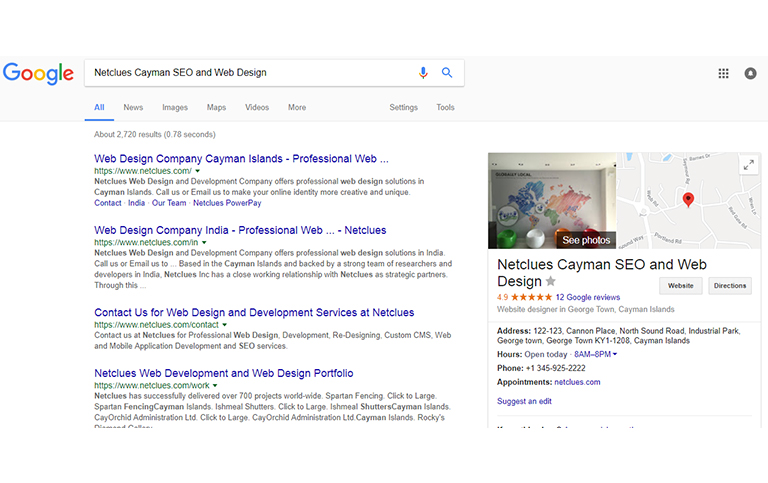Open the More search menu
The image size is (768, 483).
tap(297, 108)
